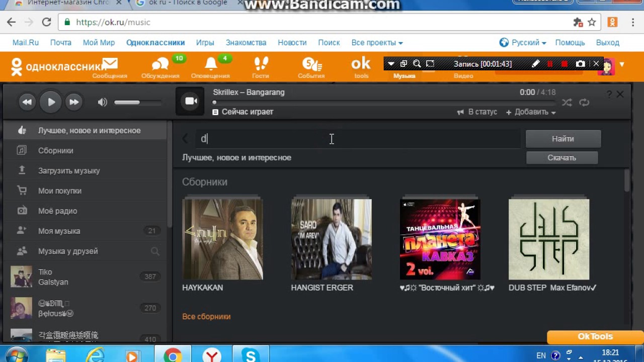
Task: Open the Все сборники link
Action: (206, 316)
